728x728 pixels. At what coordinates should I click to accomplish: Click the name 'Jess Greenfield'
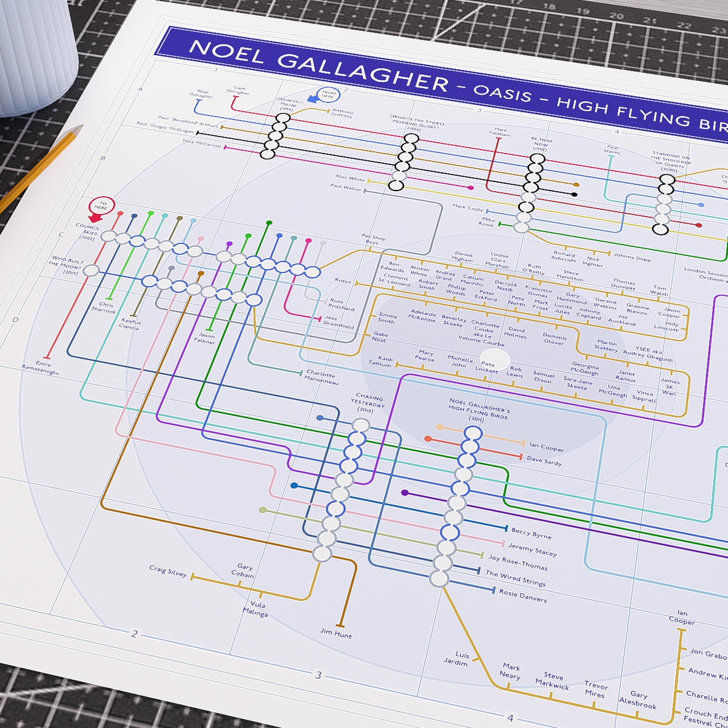coord(339,322)
